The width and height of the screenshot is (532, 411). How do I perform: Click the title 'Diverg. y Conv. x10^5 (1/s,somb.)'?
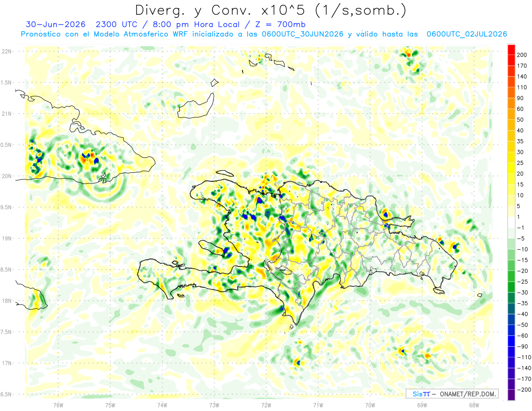point(270,10)
